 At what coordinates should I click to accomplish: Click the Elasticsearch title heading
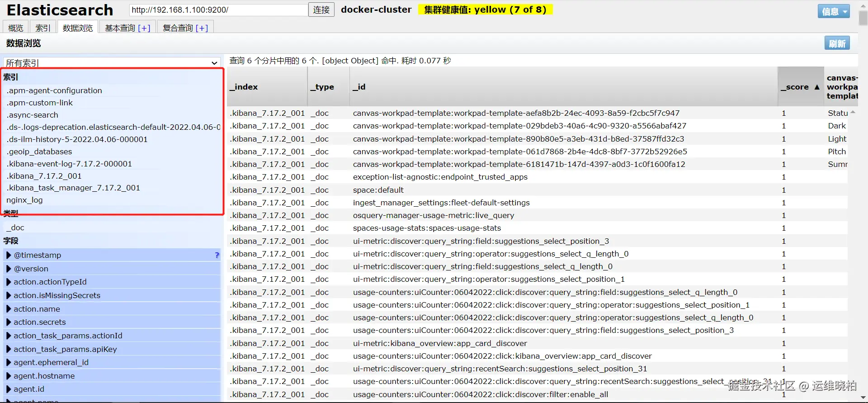tap(60, 10)
